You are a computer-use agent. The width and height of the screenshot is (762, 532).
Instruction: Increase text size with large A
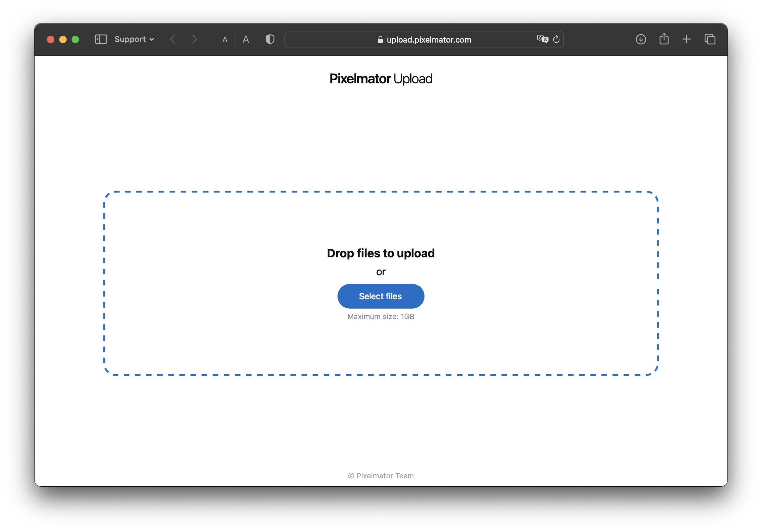(x=246, y=39)
